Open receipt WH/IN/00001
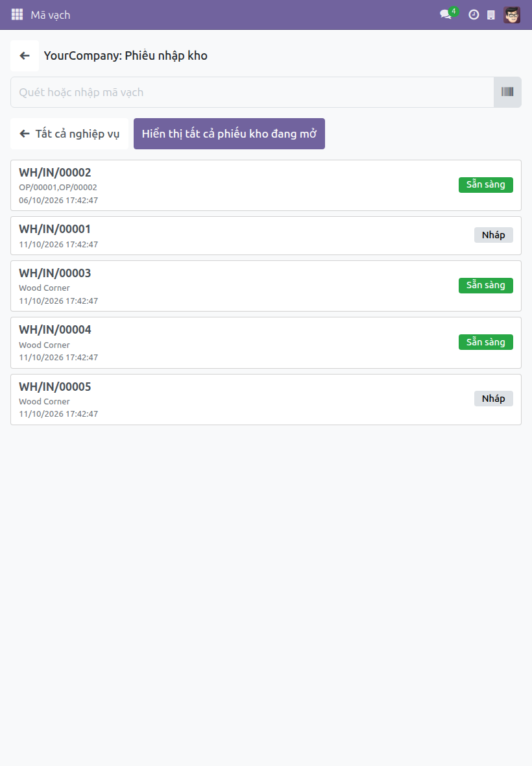This screenshot has height=766, width=532. pos(266,236)
